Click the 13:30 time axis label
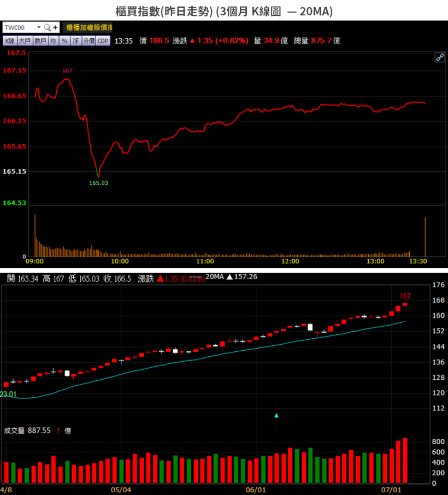 [x=418, y=261]
